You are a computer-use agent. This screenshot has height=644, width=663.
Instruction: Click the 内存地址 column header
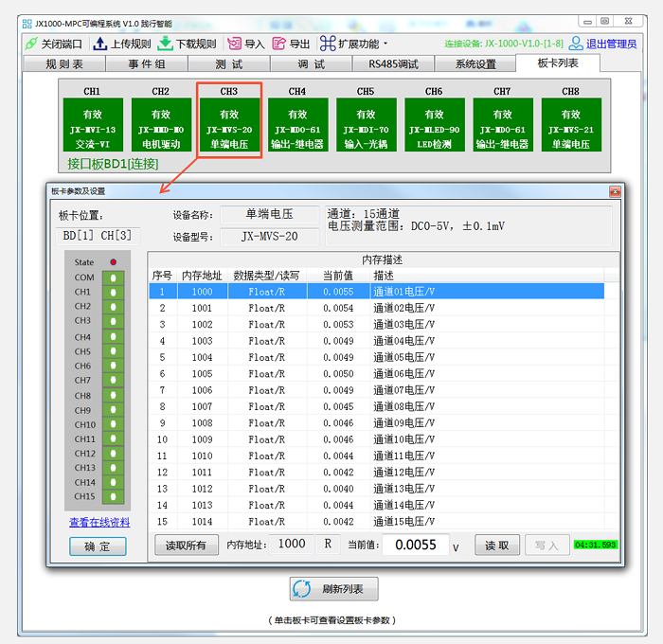pos(202,276)
